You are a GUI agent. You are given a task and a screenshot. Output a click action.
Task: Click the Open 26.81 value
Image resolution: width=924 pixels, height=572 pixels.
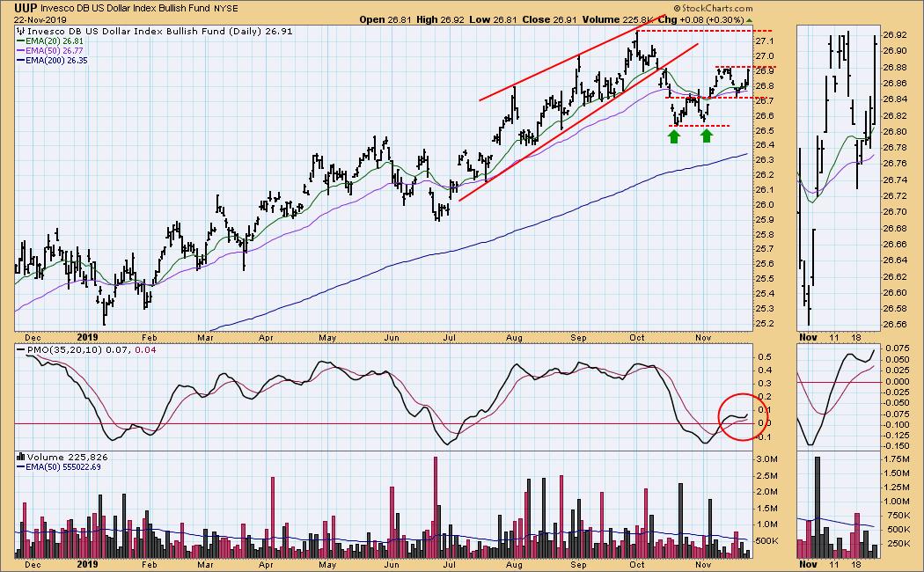pos(385,19)
